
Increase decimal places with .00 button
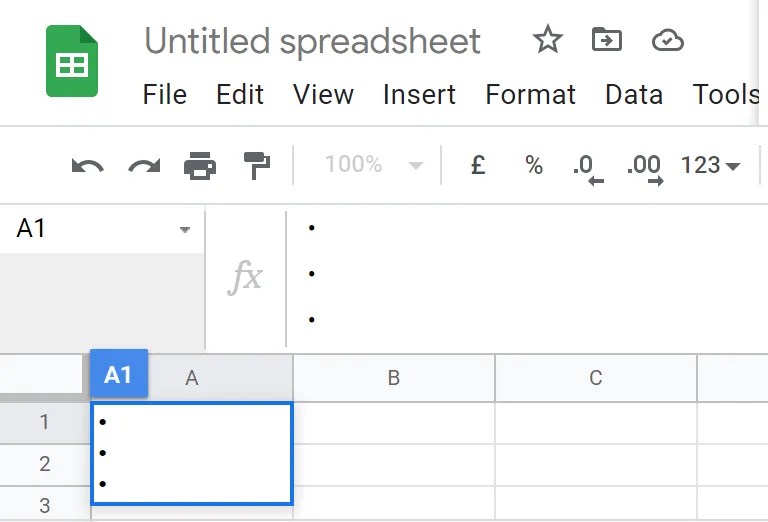pos(645,170)
